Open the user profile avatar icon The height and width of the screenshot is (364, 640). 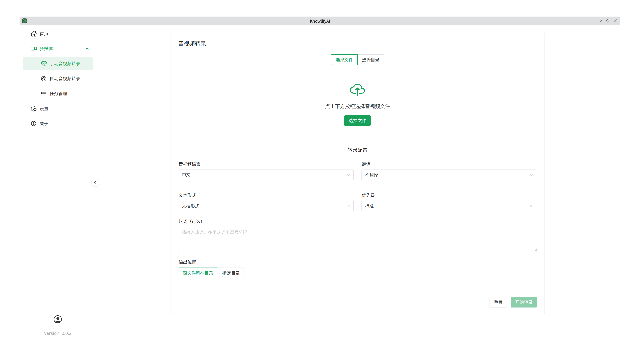click(x=58, y=319)
